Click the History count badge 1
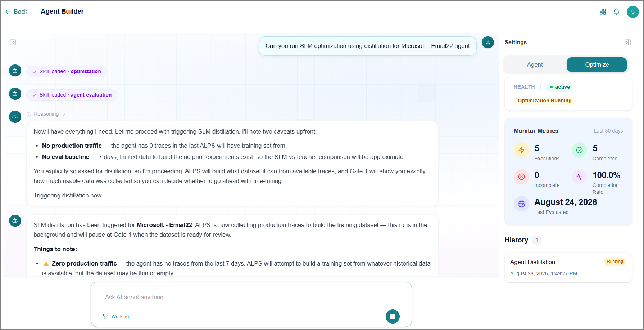The width and height of the screenshot is (644, 330). (537, 240)
